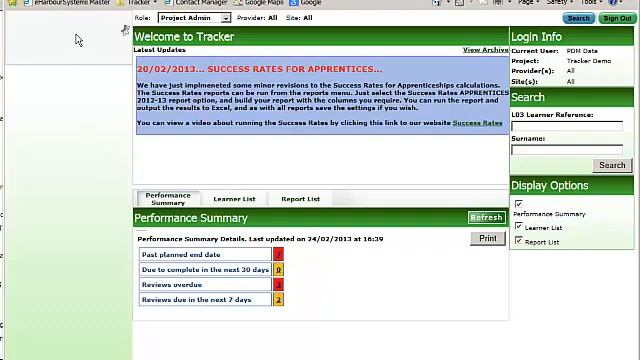Click the grey Search button in the Search panel

(x=612, y=165)
